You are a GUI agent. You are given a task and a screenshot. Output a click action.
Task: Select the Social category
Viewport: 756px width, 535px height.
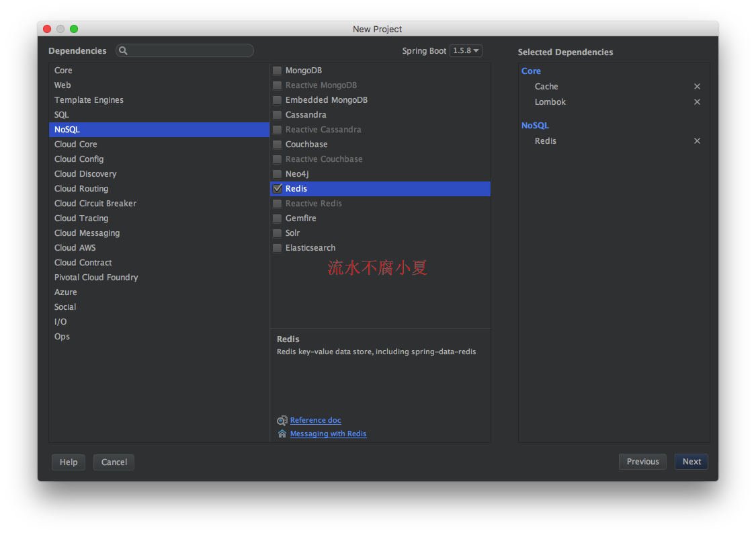[x=159, y=306]
